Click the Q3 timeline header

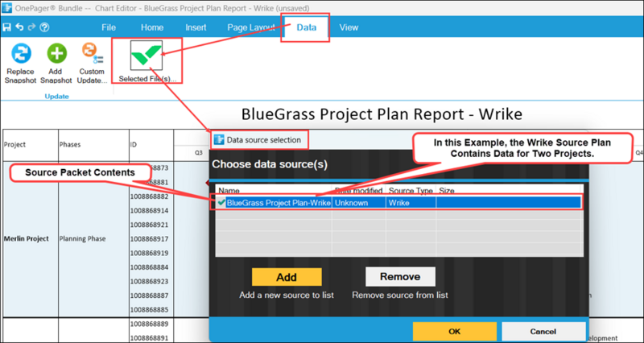[x=198, y=152]
